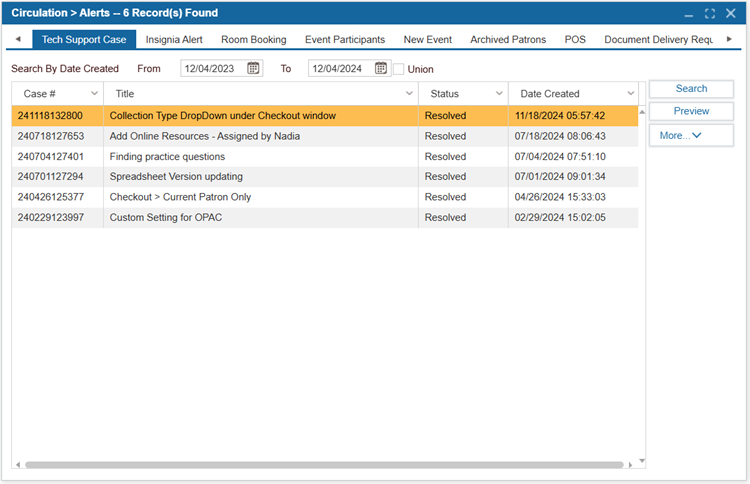This screenshot has height=484, width=750.
Task: Select case 240426125377
Action: tap(51, 197)
